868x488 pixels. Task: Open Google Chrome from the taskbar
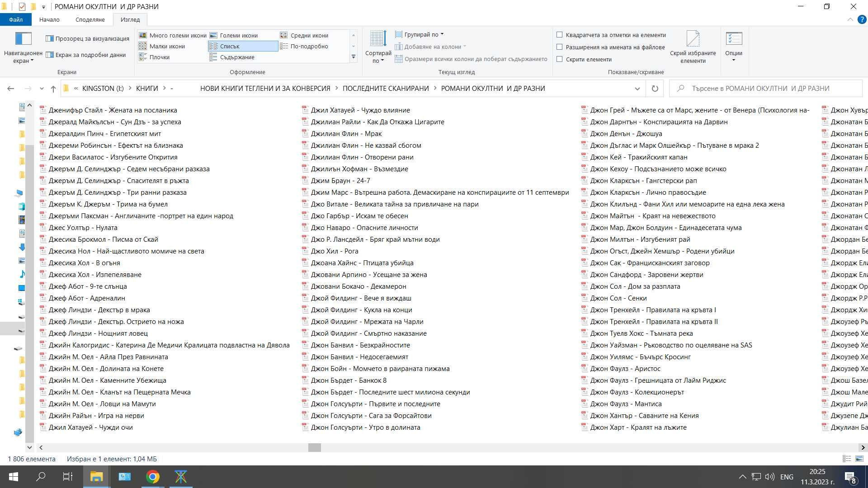click(153, 477)
